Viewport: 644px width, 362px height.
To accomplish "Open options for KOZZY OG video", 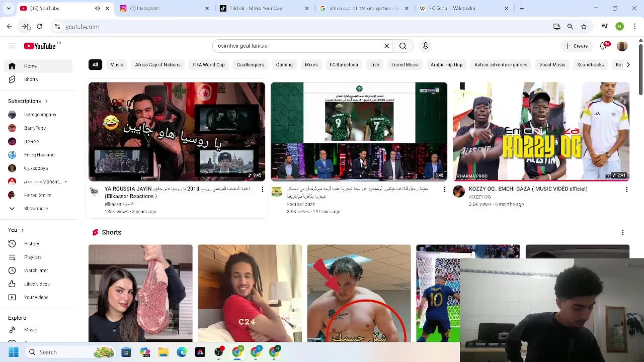I will click(626, 189).
